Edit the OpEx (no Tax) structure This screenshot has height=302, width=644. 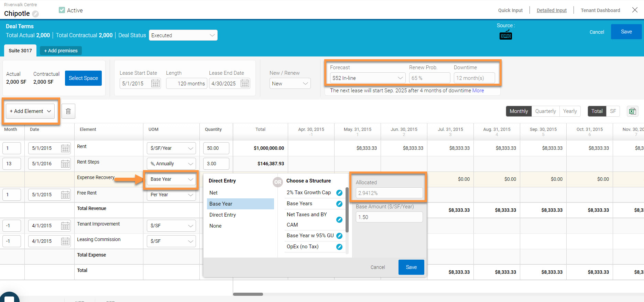(x=339, y=247)
